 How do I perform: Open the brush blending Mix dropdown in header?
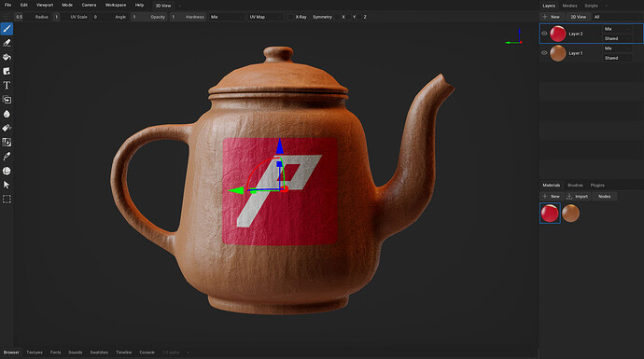226,17
